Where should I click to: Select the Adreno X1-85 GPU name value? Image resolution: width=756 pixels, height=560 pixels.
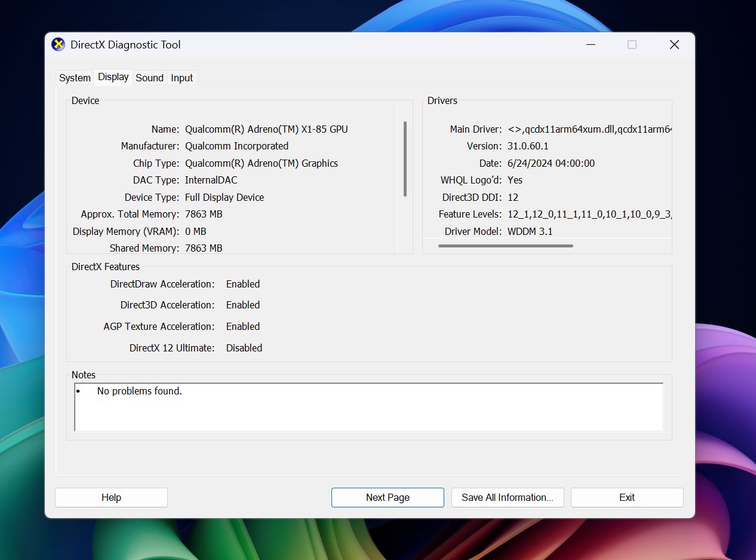(266, 129)
